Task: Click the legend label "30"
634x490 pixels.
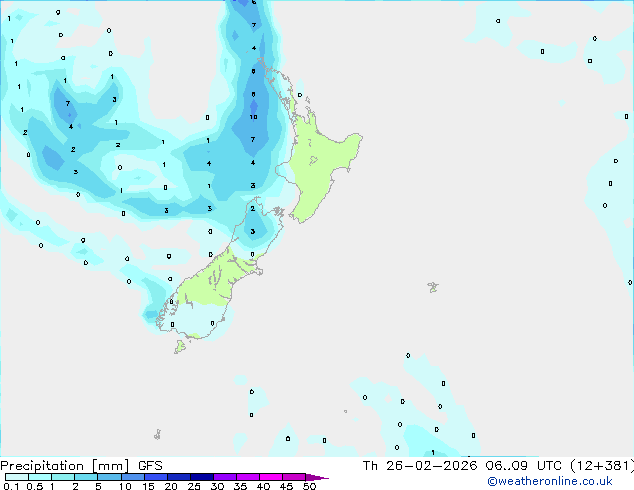Action: pos(218,486)
